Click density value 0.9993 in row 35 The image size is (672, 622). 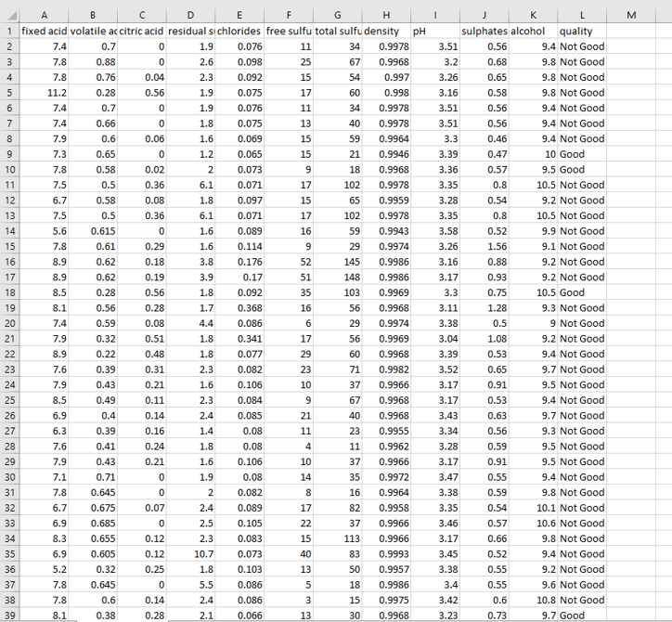386,554
